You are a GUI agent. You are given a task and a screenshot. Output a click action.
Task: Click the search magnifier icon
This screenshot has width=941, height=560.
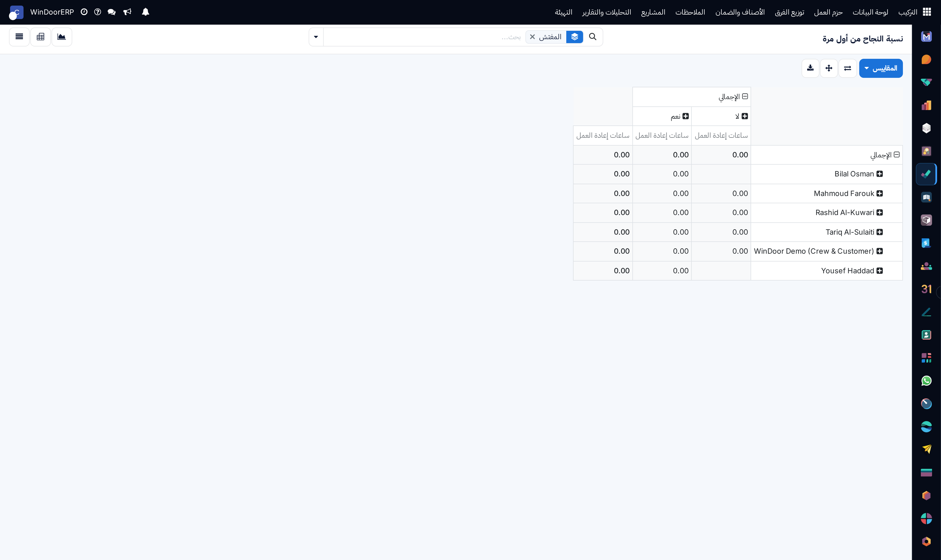click(x=593, y=37)
